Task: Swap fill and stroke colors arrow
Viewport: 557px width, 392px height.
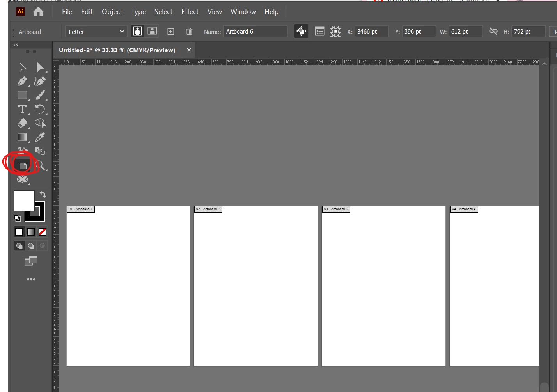Action: tap(43, 194)
